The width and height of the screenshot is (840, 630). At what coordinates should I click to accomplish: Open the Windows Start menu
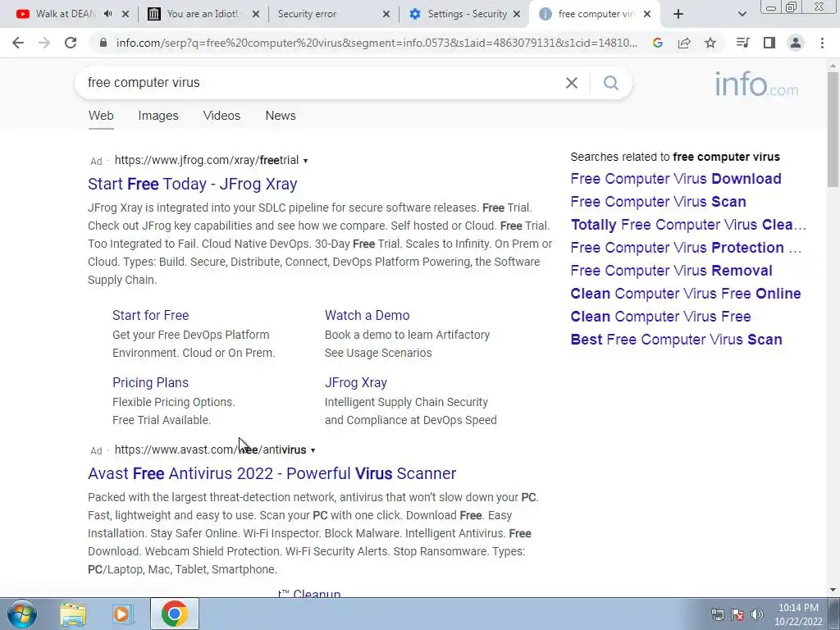(x=22, y=614)
